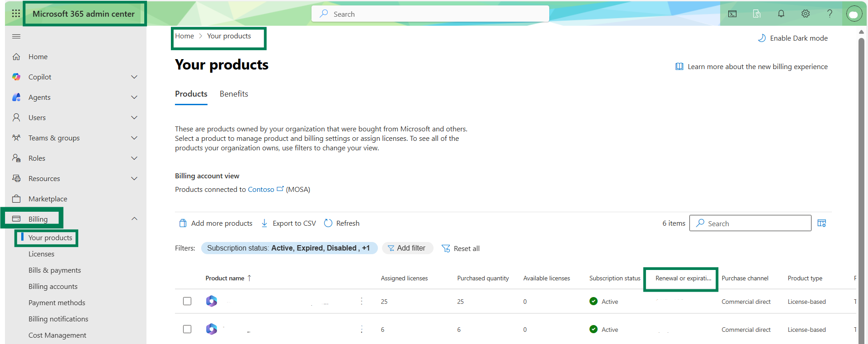Open Learn more about new billing experience
This screenshot has width=868, height=344.
(x=751, y=66)
